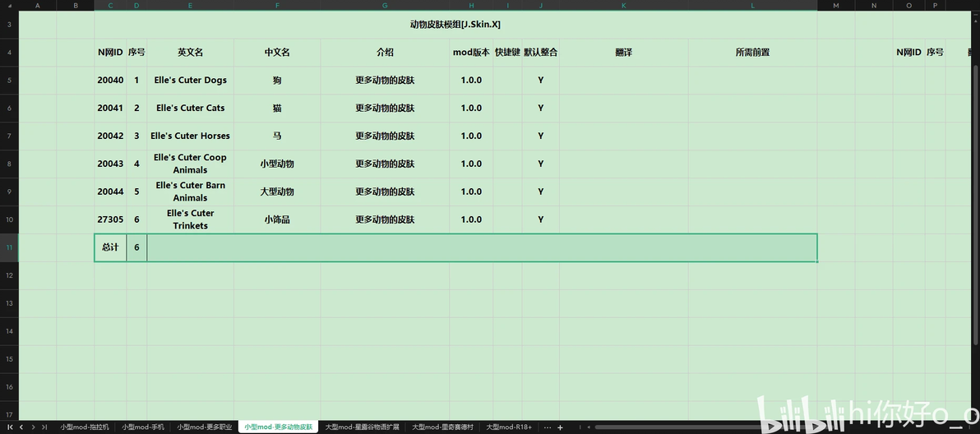Select row 14 header

9,331
